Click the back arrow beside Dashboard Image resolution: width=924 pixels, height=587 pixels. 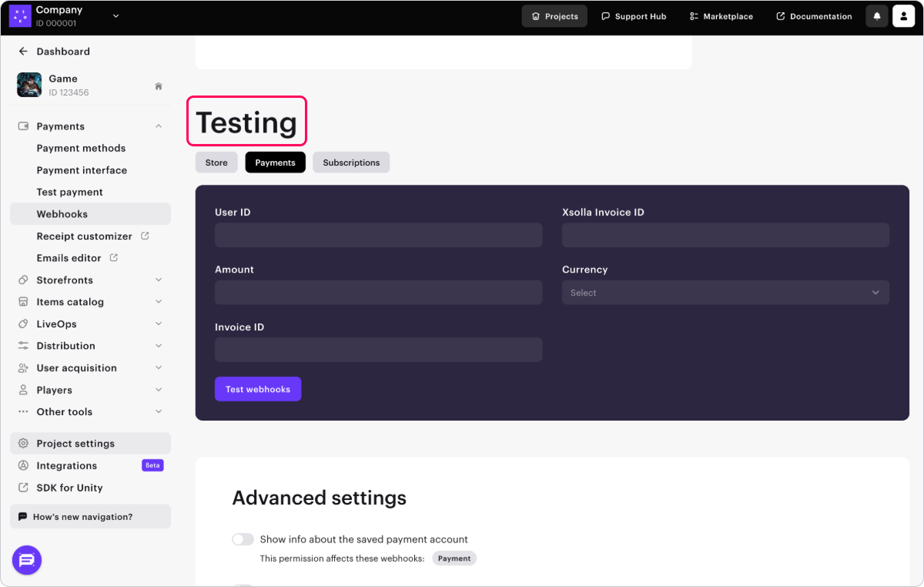point(23,52)
